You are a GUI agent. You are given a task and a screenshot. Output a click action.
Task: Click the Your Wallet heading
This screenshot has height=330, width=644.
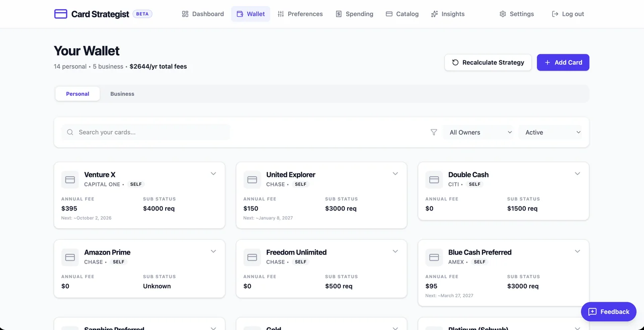(x=87, y=51)
